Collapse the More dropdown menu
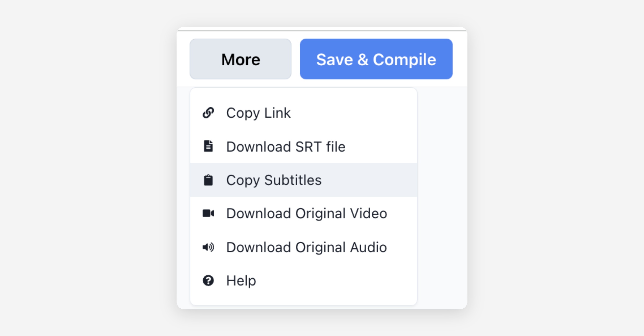Screen dimensions: 644x336 click(x=240, y=59)
